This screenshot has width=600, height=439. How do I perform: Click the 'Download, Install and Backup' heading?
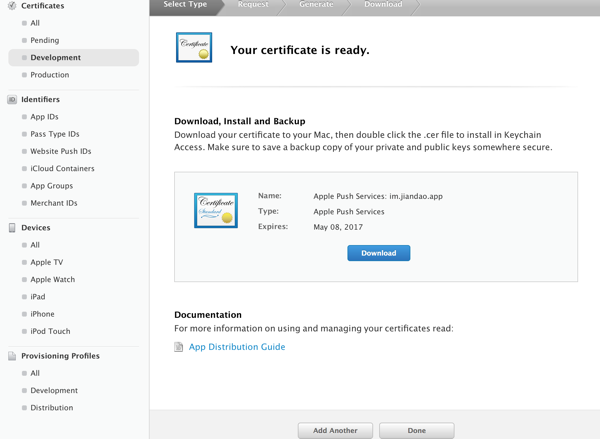tap(240, 121)
